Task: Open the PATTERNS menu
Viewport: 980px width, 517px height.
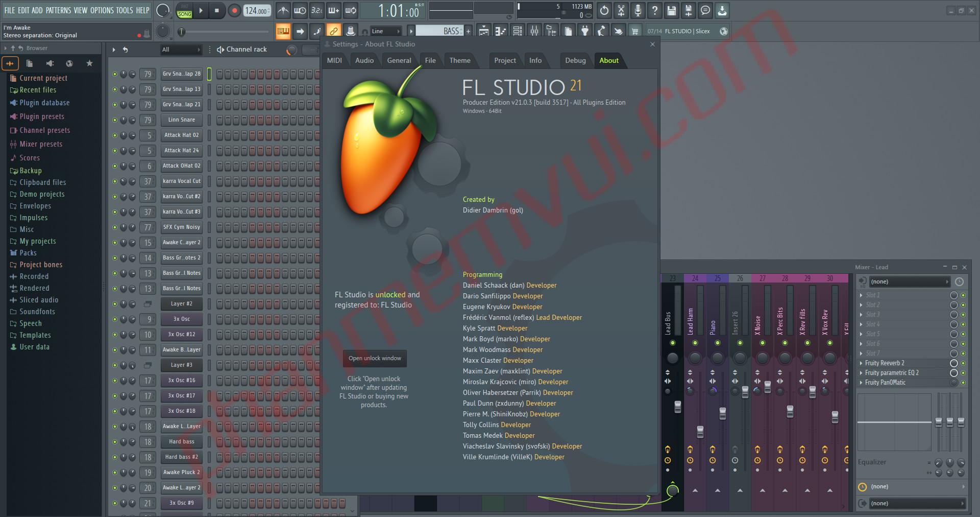Action: pyautogui.click(x=59, y=10)
